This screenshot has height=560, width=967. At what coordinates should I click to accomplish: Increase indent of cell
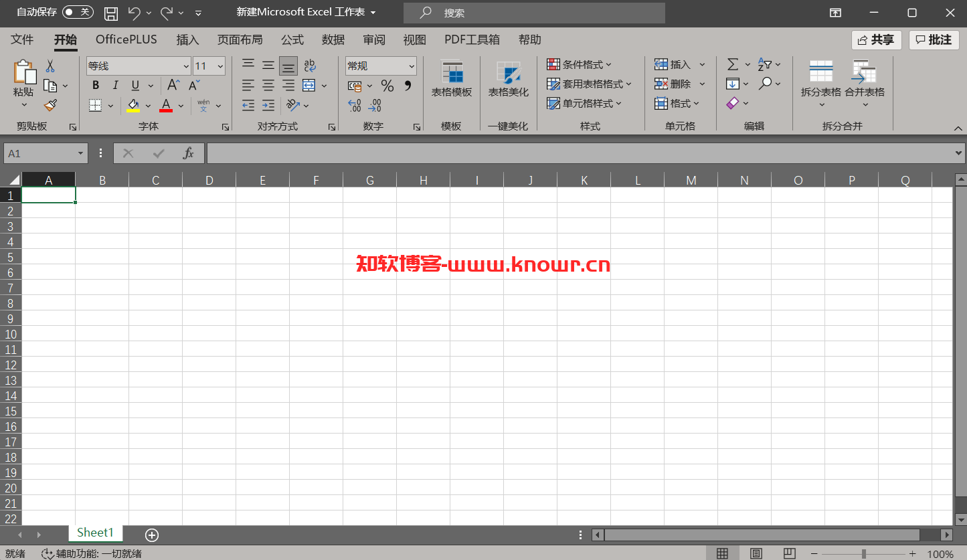point(268,105)
